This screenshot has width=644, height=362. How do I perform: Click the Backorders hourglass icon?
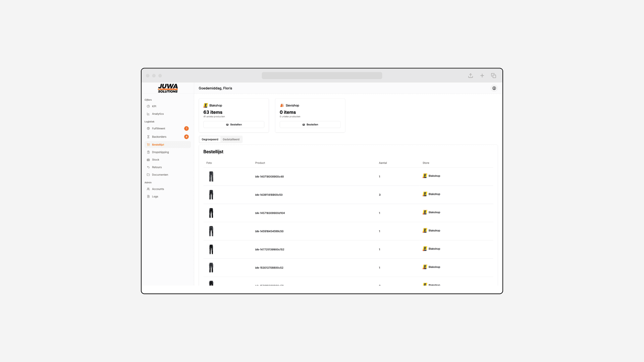pyautogui.click(x=148, y=137)
